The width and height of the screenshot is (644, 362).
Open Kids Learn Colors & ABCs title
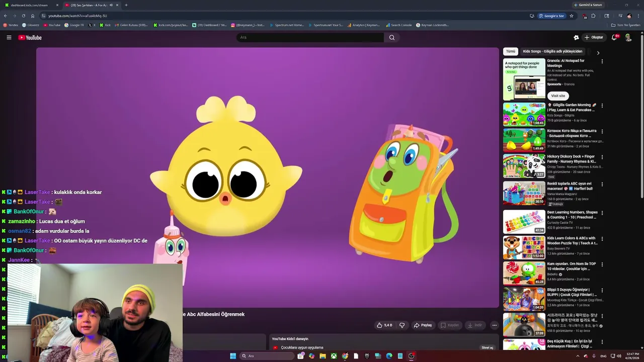572,240
